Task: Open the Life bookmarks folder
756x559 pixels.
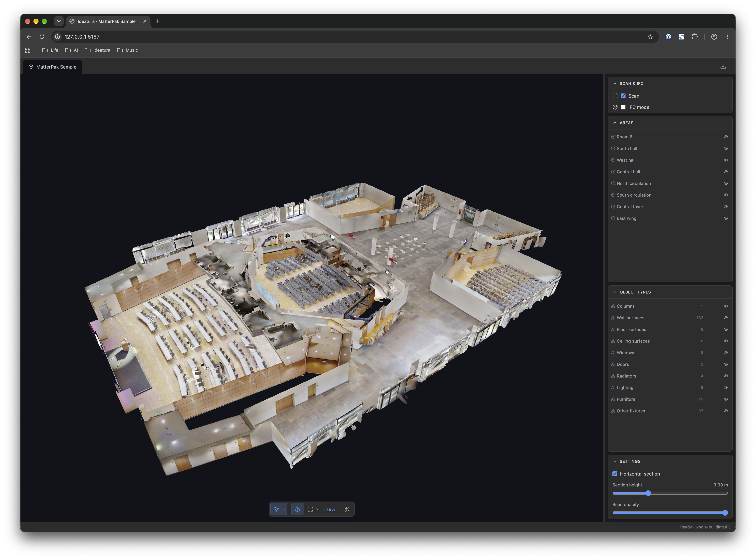Action: click(50, 50)
